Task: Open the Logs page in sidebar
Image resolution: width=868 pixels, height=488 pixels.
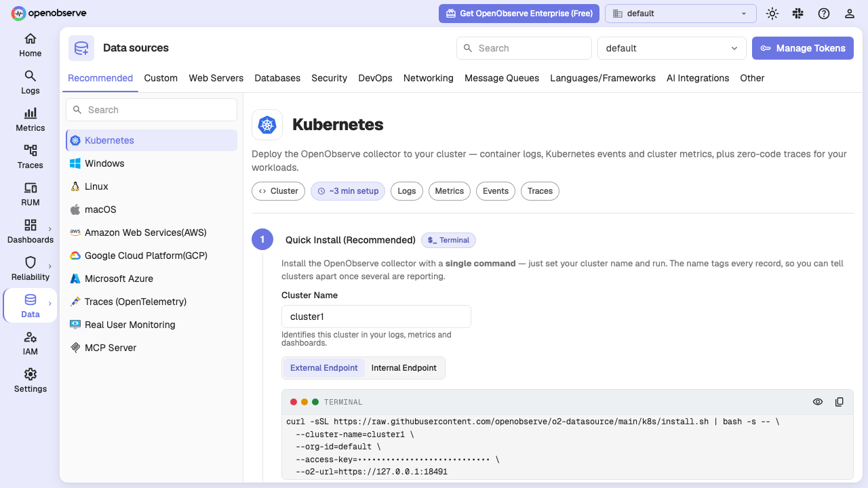Action: tap(31, 82)
